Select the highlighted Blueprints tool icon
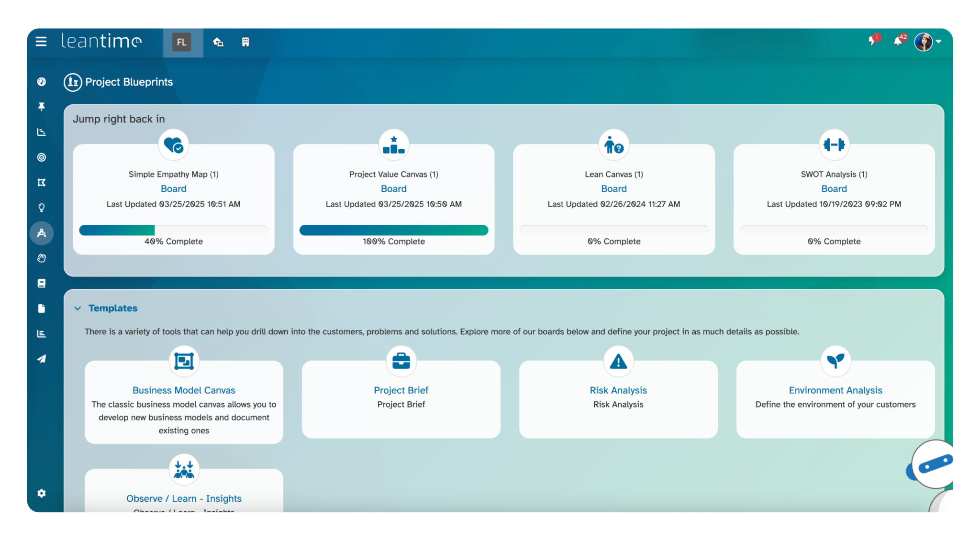The image size is (980, 551). [x=42, y=233]
